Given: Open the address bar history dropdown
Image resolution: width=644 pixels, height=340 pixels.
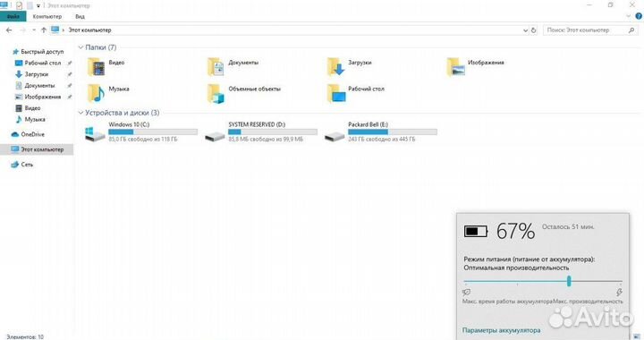Looking at the screenshot, I should click(525, 30).
